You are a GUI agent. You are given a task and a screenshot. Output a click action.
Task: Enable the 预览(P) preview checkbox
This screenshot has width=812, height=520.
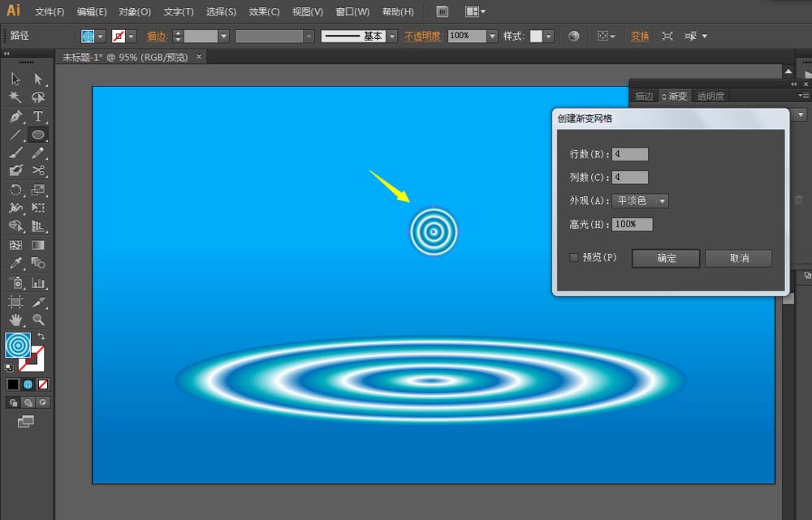[574, 257]
